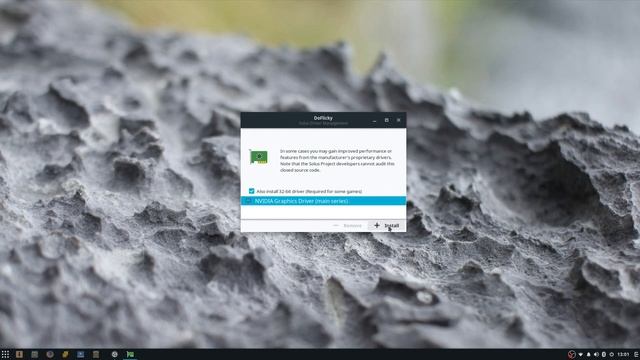640x360 pixels.
Task: Open the notifications bell in the tray
Action: click(x=589, y=354)
